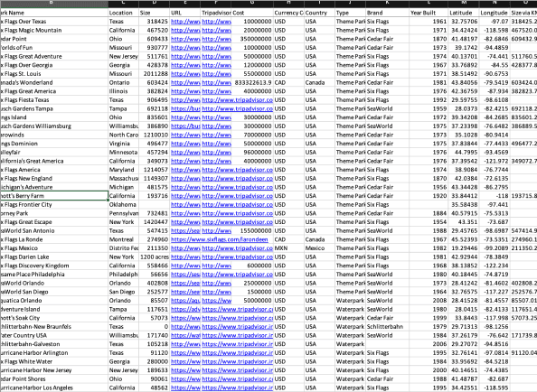
Task: Select the longitude cell '-73.687'
Action: pos(495,222)
